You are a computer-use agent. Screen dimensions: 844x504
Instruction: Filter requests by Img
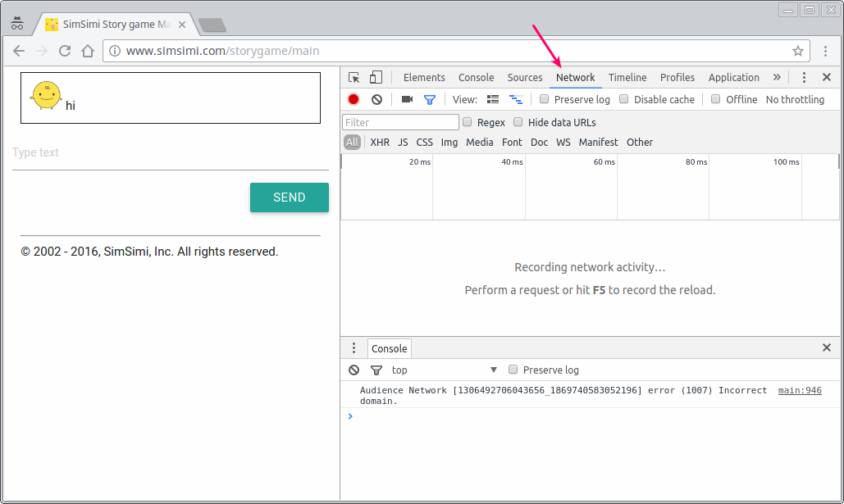click(449, 143)
